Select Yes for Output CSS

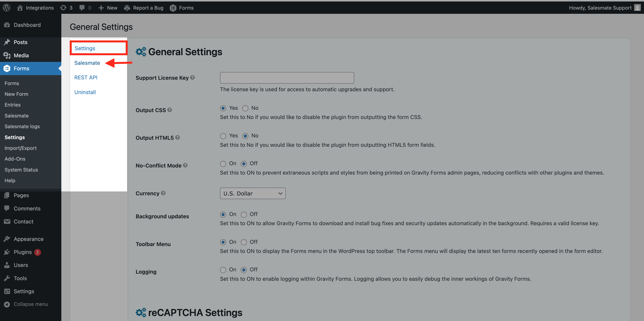point(223,108)
